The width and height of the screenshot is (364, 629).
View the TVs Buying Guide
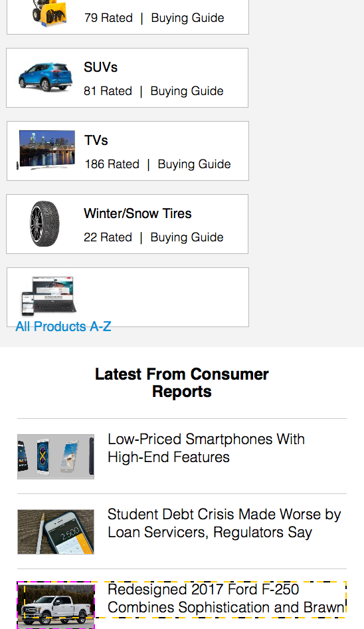pyautogui.click(x=194, y=164)
